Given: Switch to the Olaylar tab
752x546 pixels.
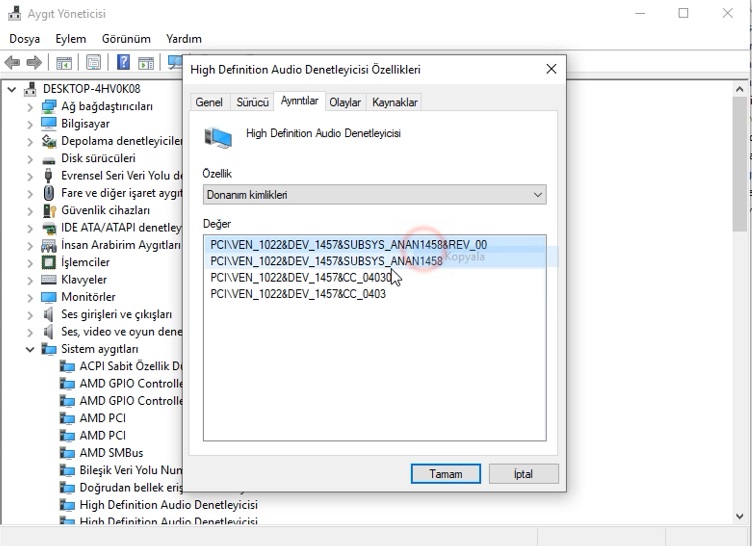Looking at the screenshot, I should pos(345,102).
